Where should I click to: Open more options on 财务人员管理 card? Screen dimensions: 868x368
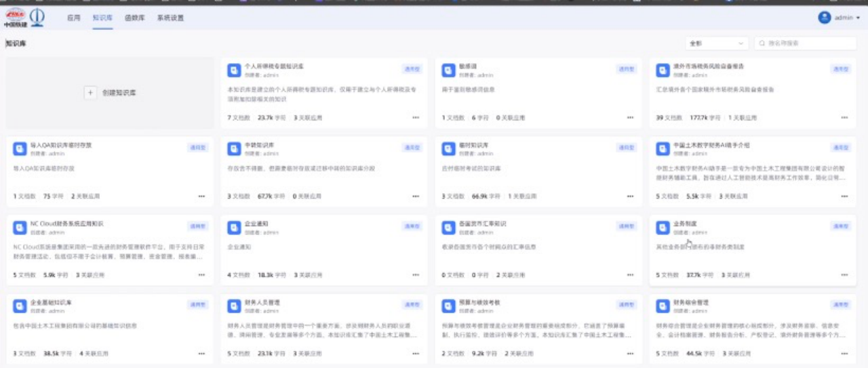416,354
